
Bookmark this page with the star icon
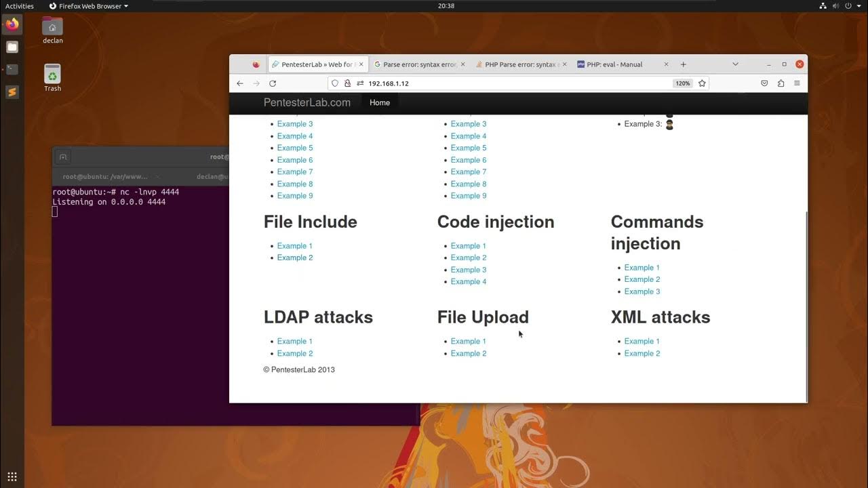[x=702, y=83]
